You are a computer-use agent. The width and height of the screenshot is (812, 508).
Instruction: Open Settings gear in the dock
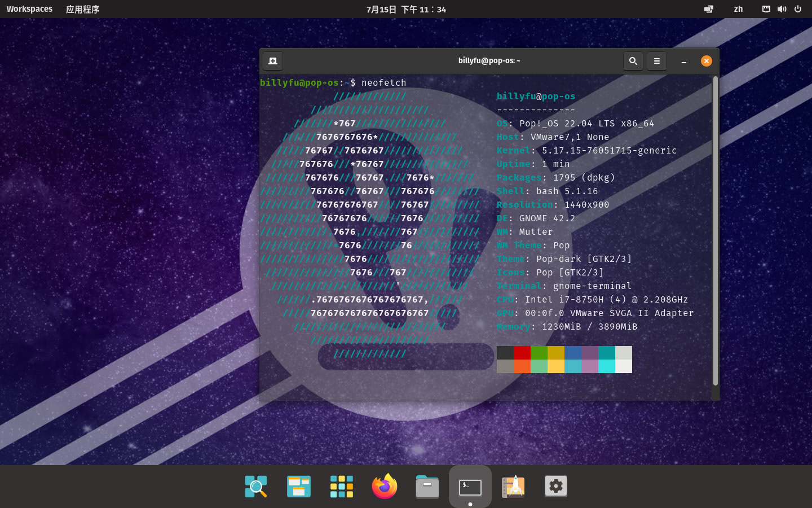(x=556, y=487)
